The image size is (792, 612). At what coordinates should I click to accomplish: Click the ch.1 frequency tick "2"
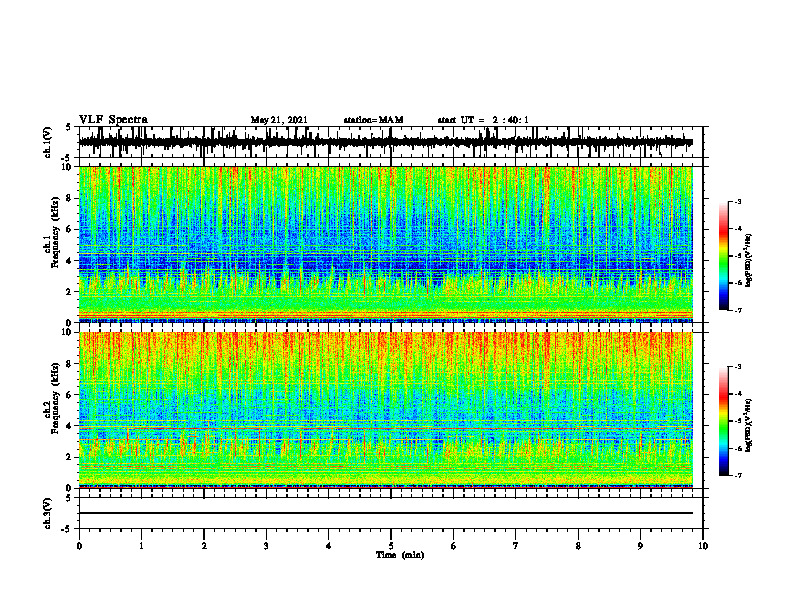coord(70,291)
